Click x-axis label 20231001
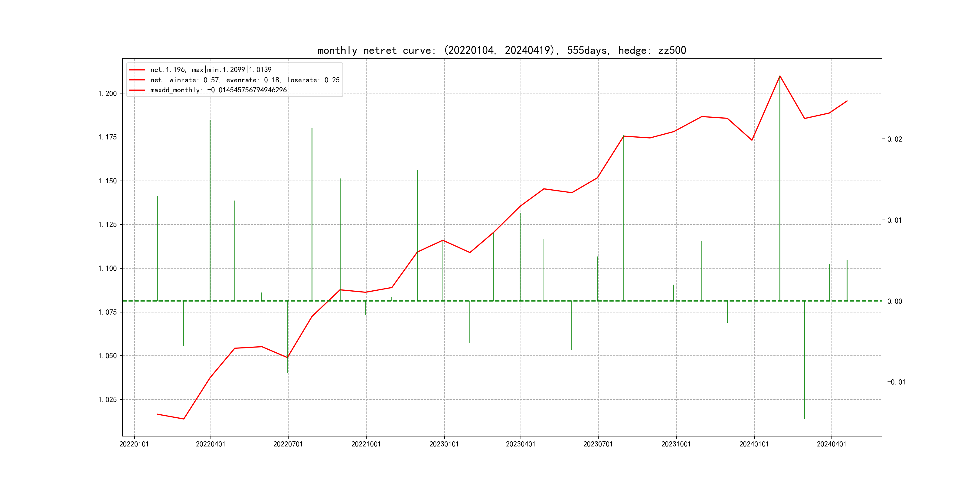The height and width of the screenshot is (490, 980). pyautogui.click(x=676, y=444)
